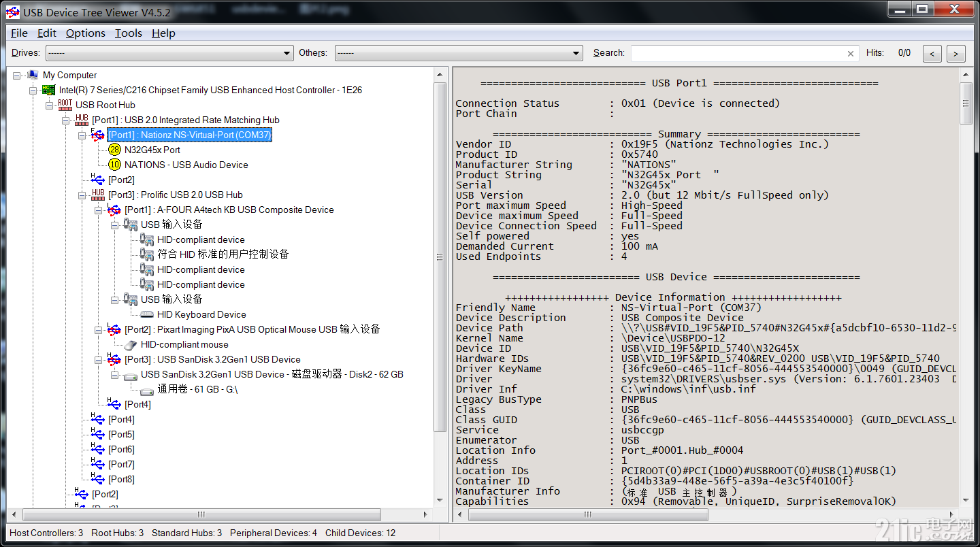Select the yellow 28 badge for N32G45x Port
980x547 pixels.
(114, 150)
